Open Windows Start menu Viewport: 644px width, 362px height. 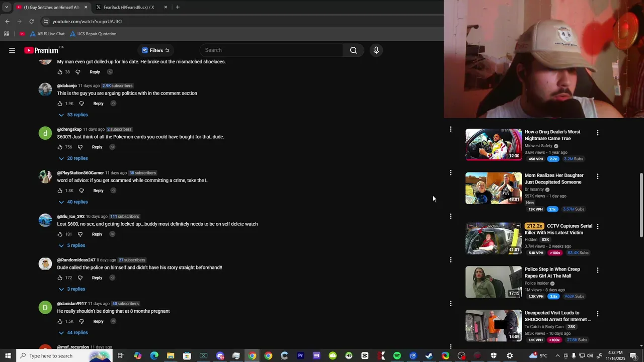(x=8, y=356)
